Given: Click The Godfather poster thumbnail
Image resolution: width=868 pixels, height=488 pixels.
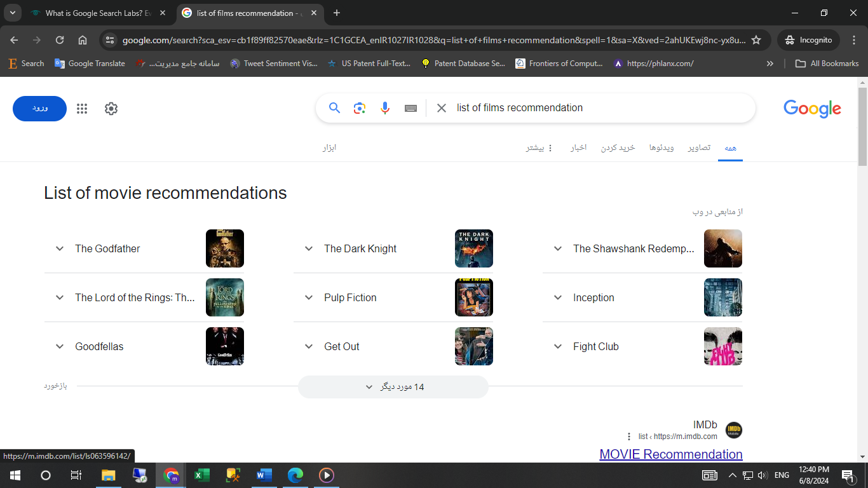Looking at the screenshot, I should pyautogui.click(x=225, y=248).
